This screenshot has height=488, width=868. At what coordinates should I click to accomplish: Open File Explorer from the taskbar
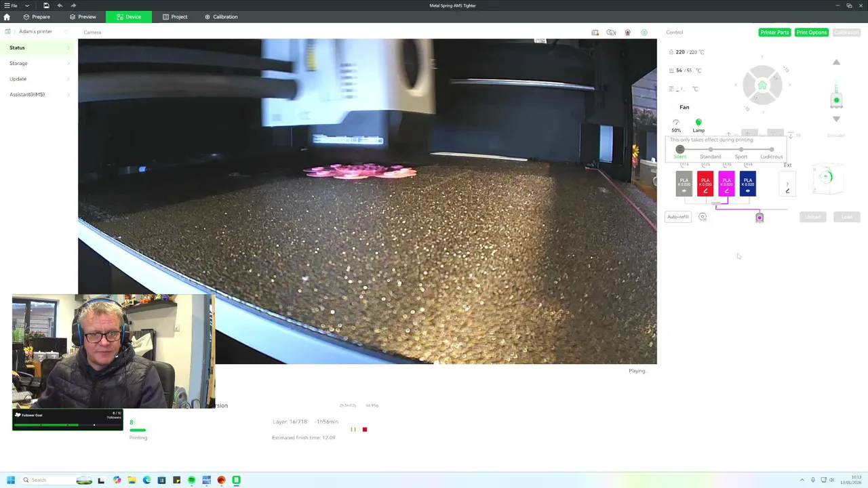click(132, 480)
